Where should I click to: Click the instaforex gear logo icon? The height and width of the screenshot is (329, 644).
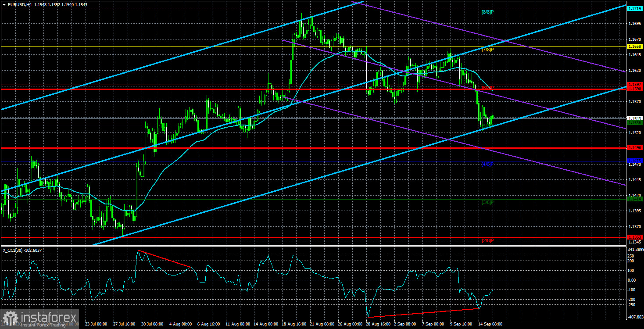pyautogui.click(x=10, y=318)
